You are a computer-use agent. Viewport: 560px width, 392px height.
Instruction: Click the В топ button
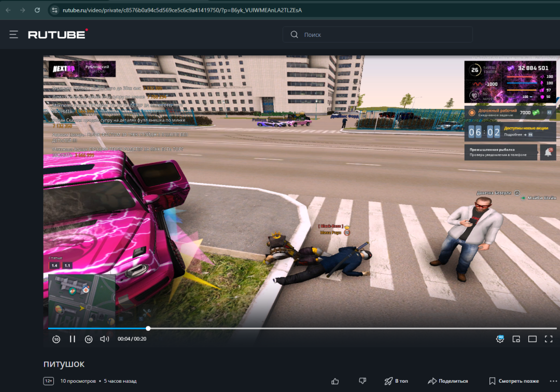pyautogui.click(x=396, y=381)
